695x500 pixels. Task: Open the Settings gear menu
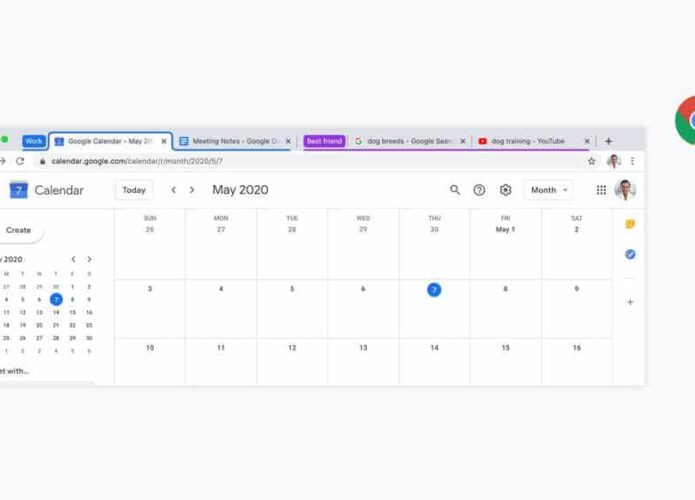click(x=505, y=190)
